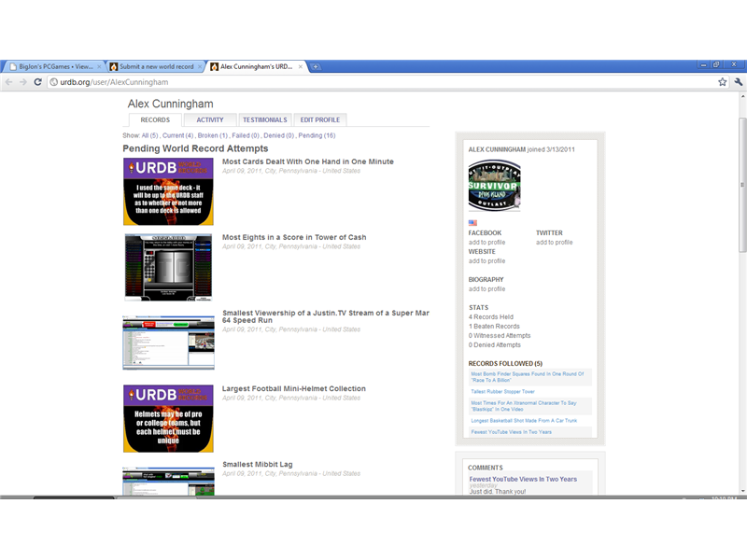The width and height of the screenshot is (747, 560).
Task: Open the Chrome wrench settings menu
Action: [738, 82]
